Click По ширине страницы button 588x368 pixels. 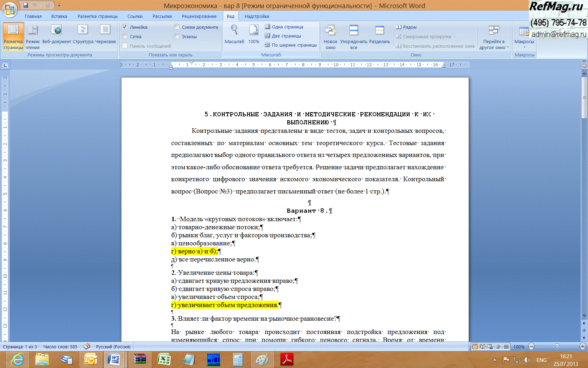pos(291,45)
